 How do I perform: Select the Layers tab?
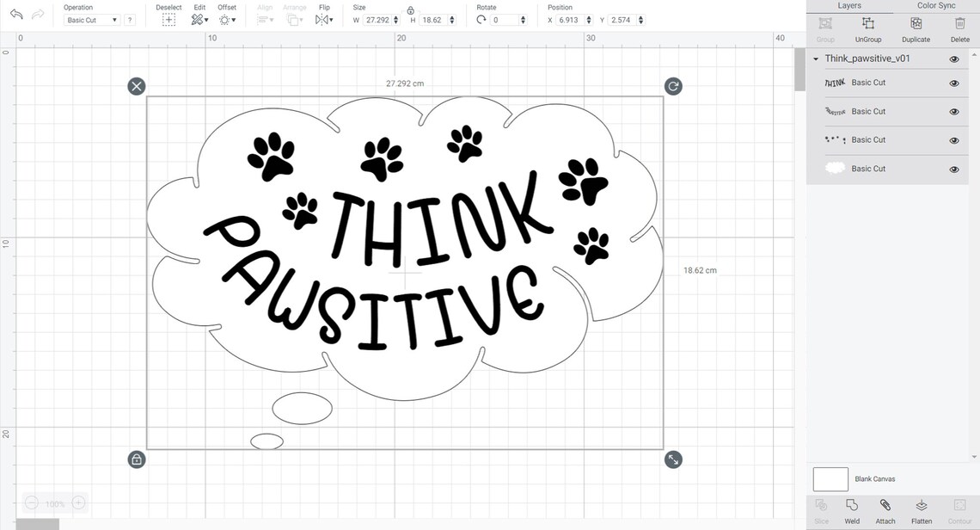pyautogui.click(x=849, y=5)
